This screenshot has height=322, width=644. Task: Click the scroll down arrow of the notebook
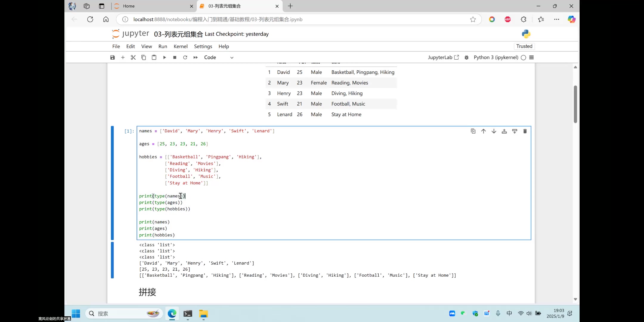[x=575, y=299]
